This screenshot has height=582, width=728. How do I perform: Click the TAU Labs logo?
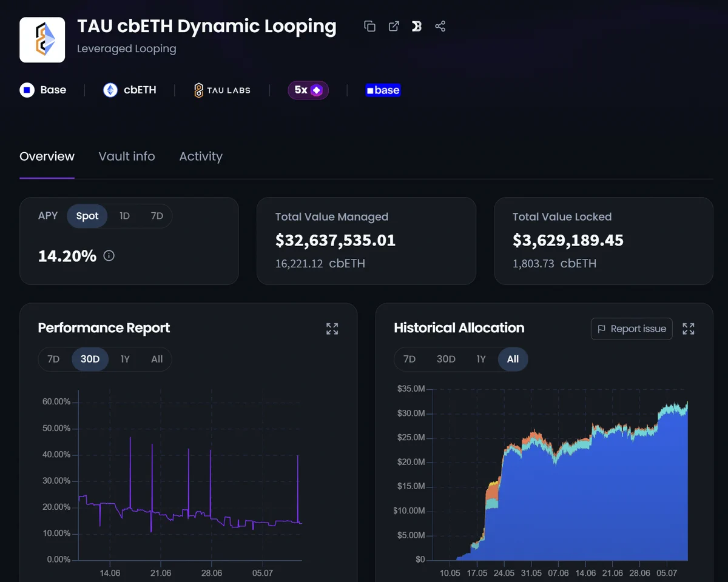point(222,90)
